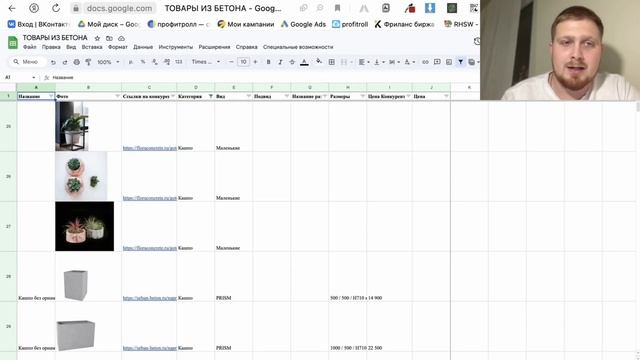The height and width of the screenshot is (360, 640).
Task: Apply percent format from the toolbar
Action: click(143, 62)
